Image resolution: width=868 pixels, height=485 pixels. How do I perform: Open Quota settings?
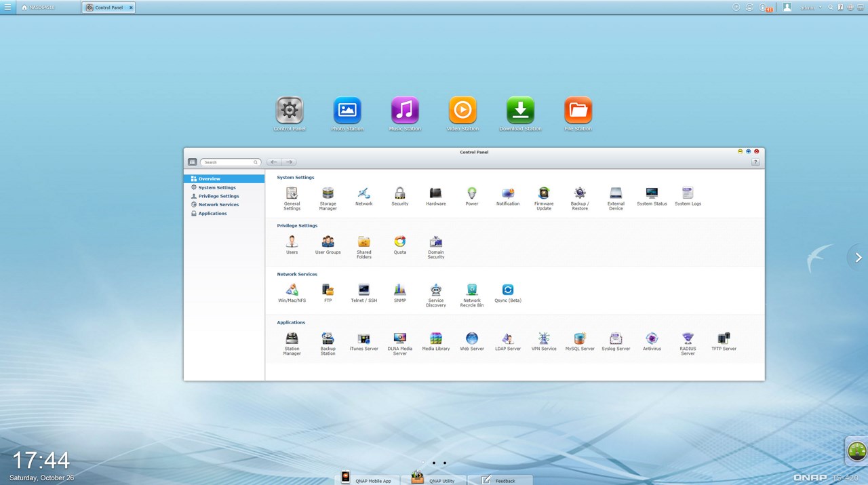point(400,245)
